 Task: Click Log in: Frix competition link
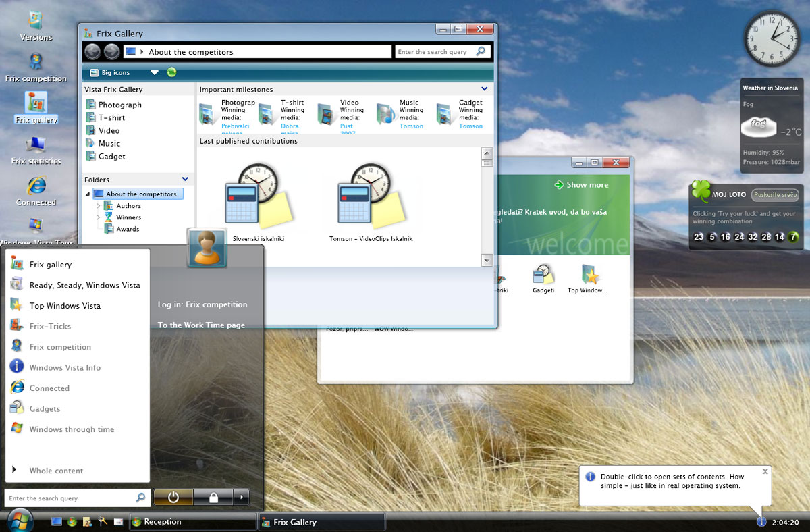(202, 304)
